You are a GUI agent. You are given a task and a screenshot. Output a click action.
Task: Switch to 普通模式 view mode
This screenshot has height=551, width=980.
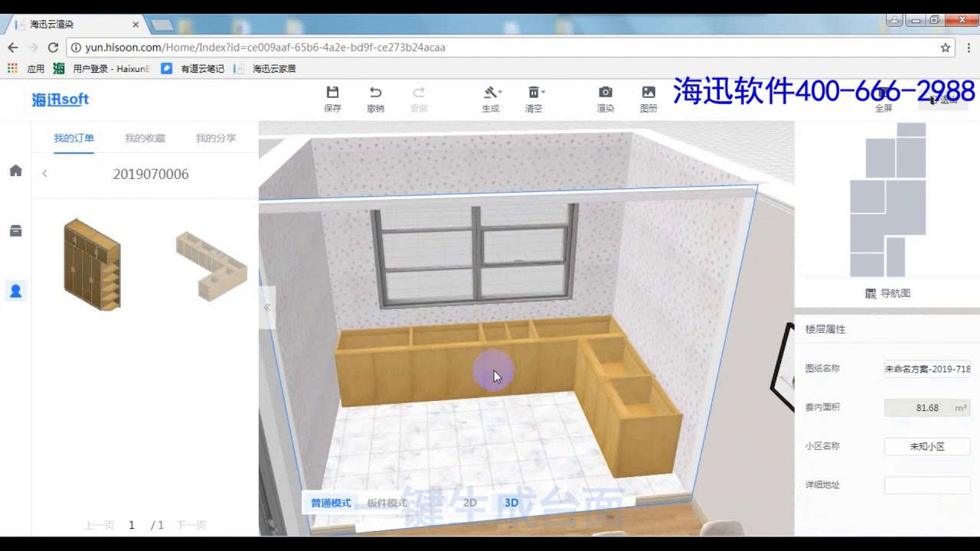coord(331,503)
